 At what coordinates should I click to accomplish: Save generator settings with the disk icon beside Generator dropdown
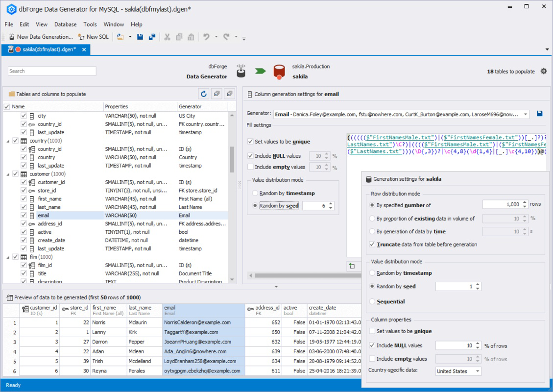[539, 113]
